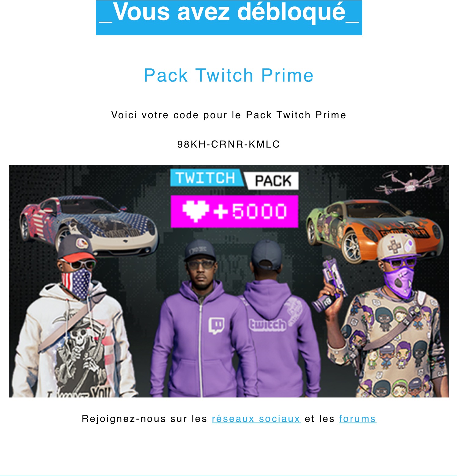This screenshot has height=476, width=457.
Task: Click the twitch wordmark on hoodie back
Action: pyautogui.click(x=268, y=325)
